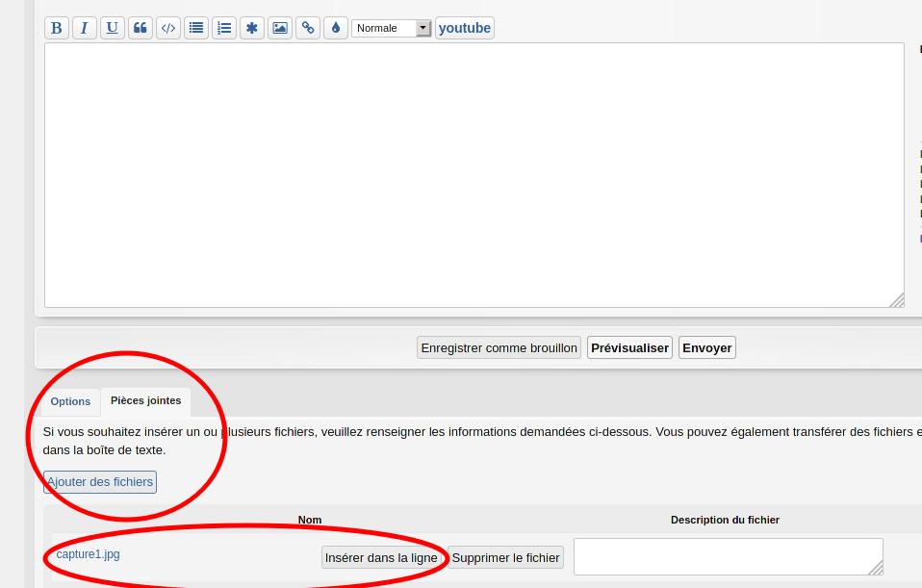
Task: Click in the file description field
Action: (727, 556)
